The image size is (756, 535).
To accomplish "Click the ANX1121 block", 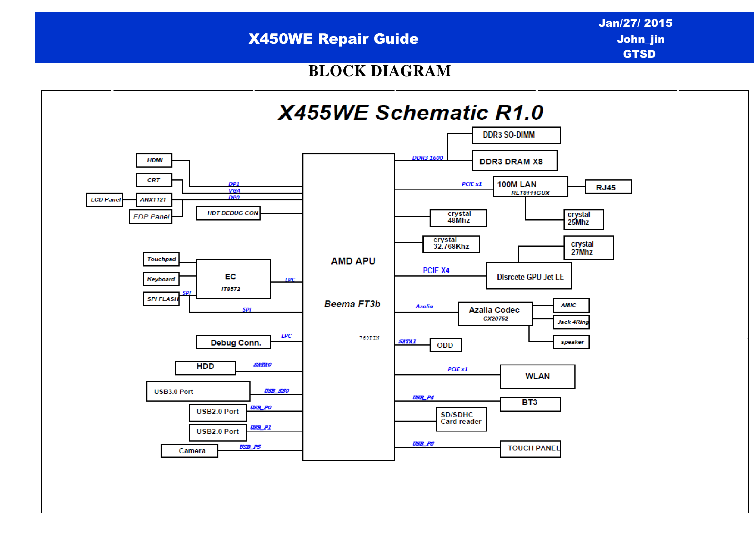I will coord(154,200).
